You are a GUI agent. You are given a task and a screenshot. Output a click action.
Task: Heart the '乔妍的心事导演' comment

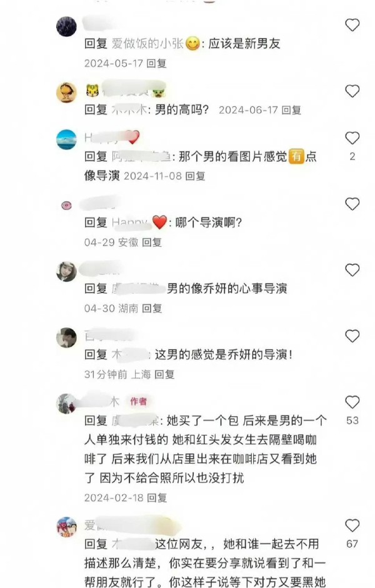click(x=352, y=269)
